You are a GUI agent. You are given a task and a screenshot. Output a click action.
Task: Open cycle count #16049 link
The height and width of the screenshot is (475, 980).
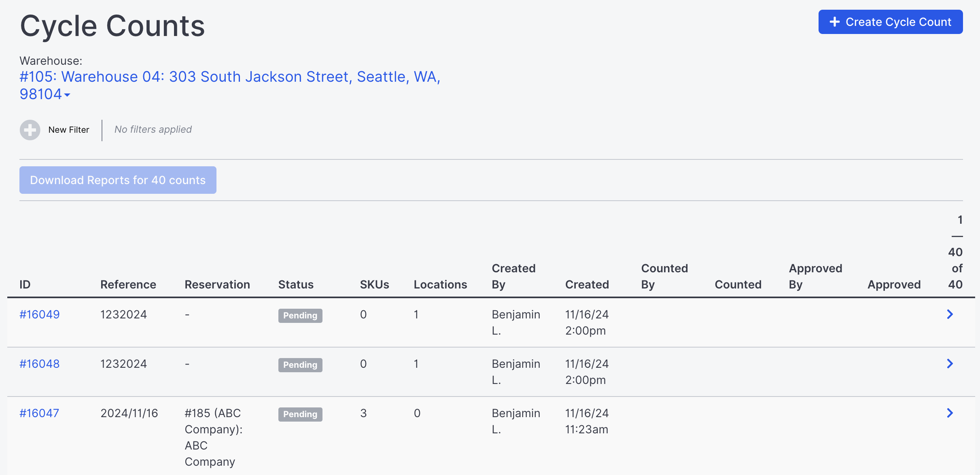point(40,314)
